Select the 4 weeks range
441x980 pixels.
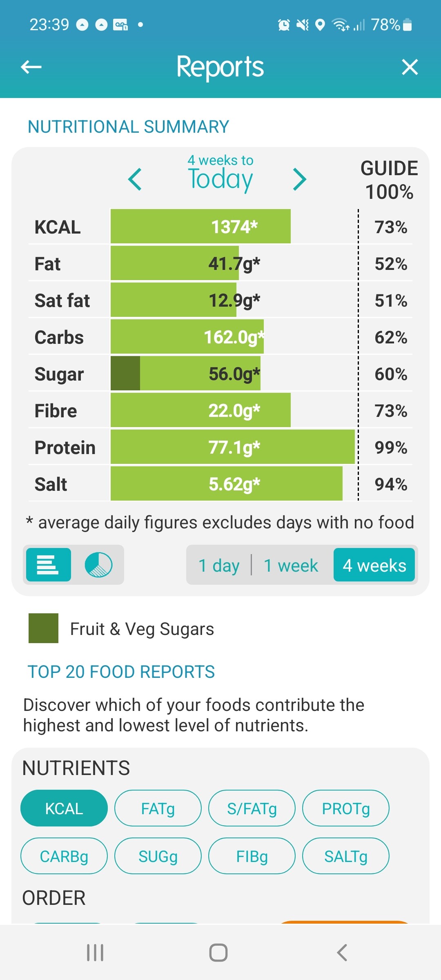pos(374,566)
